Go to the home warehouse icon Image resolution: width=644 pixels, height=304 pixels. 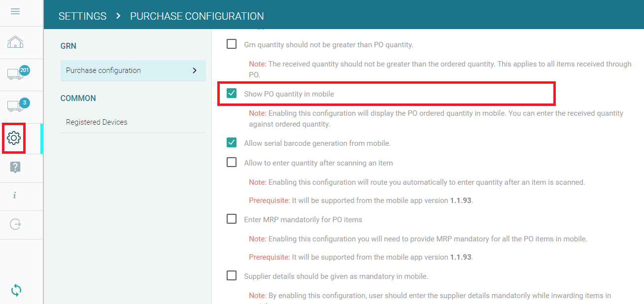pyautogui.click(x=15, y=42)
